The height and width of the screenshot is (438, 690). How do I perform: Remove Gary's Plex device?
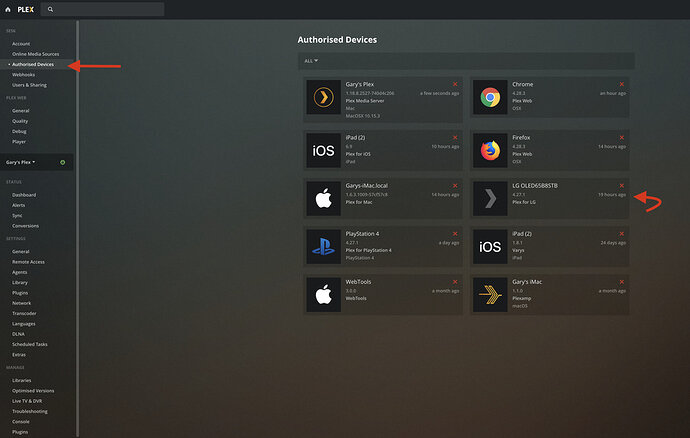[455, 84]
